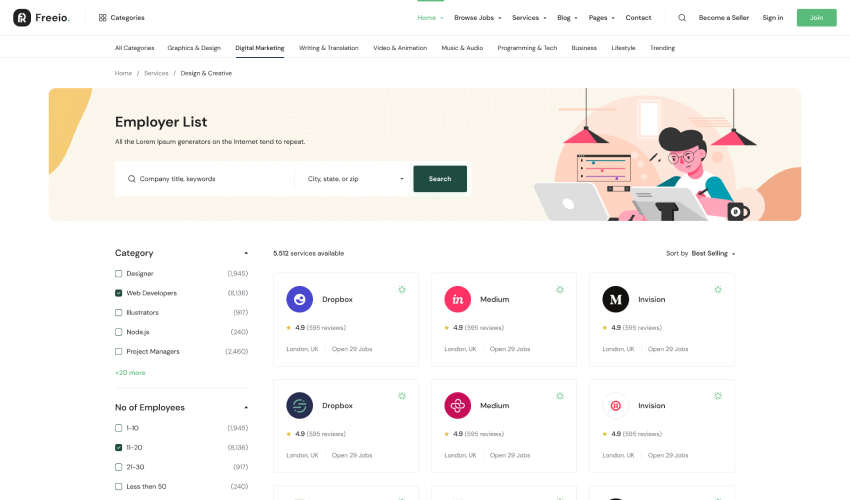Open the Categories grid icon

103,18
